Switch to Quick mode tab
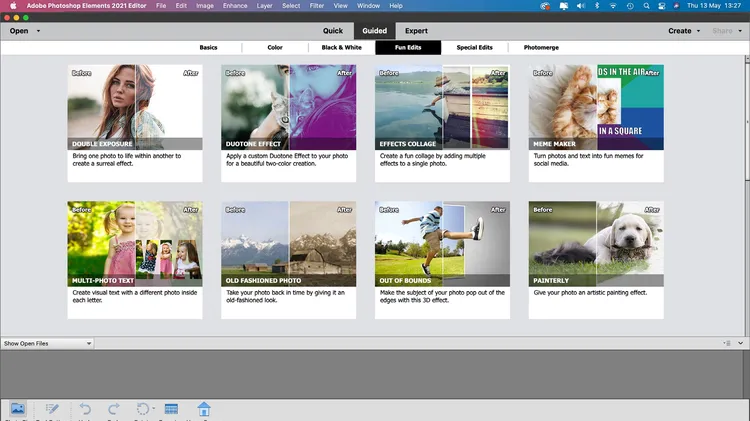750x421 pixels. coord(332,31)
